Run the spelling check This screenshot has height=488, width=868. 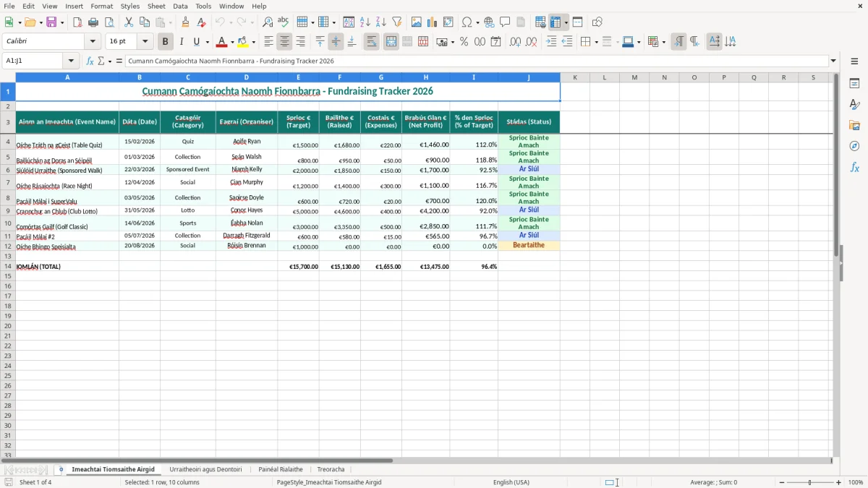coord(284,22)
